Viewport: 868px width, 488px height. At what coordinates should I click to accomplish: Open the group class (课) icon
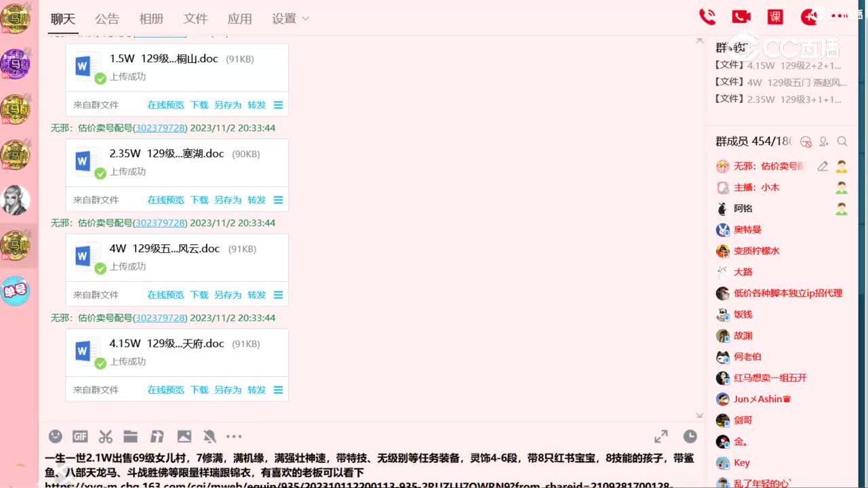(775, 17)
